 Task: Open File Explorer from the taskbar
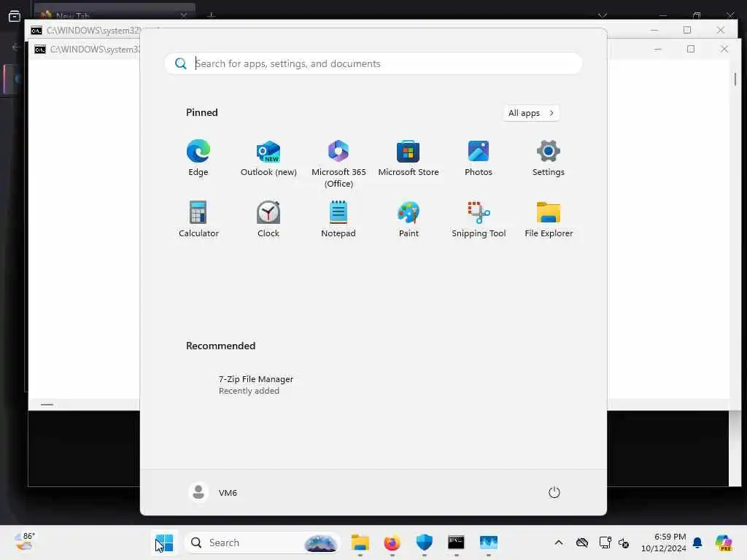(360, 542)
